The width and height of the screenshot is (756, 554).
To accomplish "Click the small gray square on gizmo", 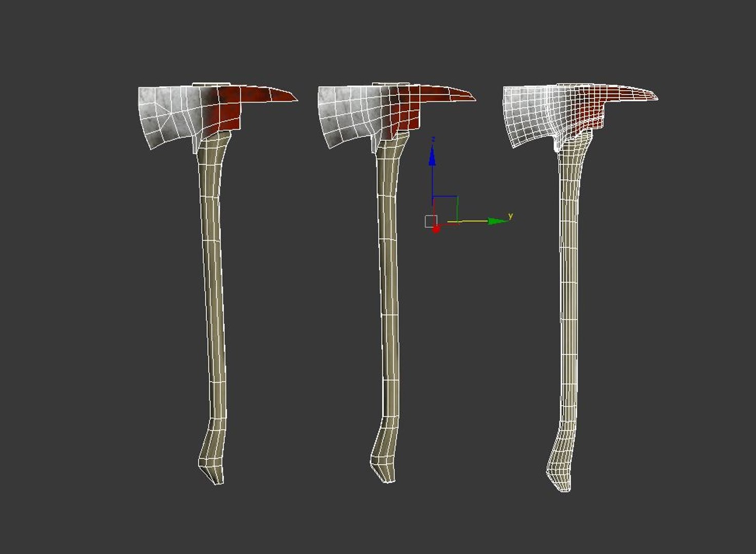I will [x=431, y=221].
